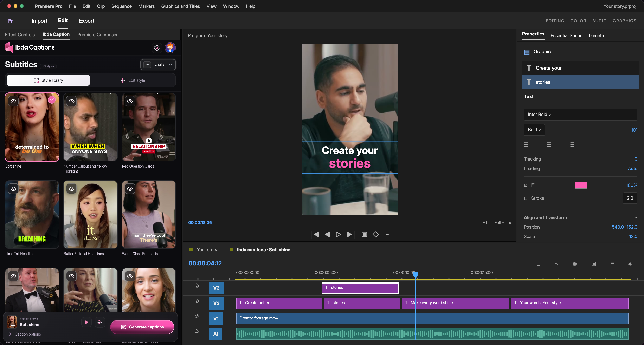Open the English language dropdown

pyautogui.click(x=158, y=65)
